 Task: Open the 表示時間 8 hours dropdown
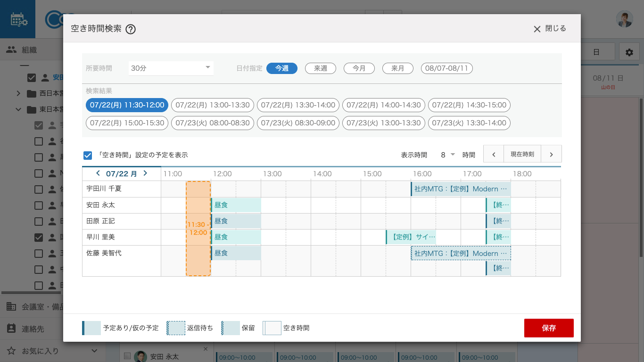coord(447,155)
